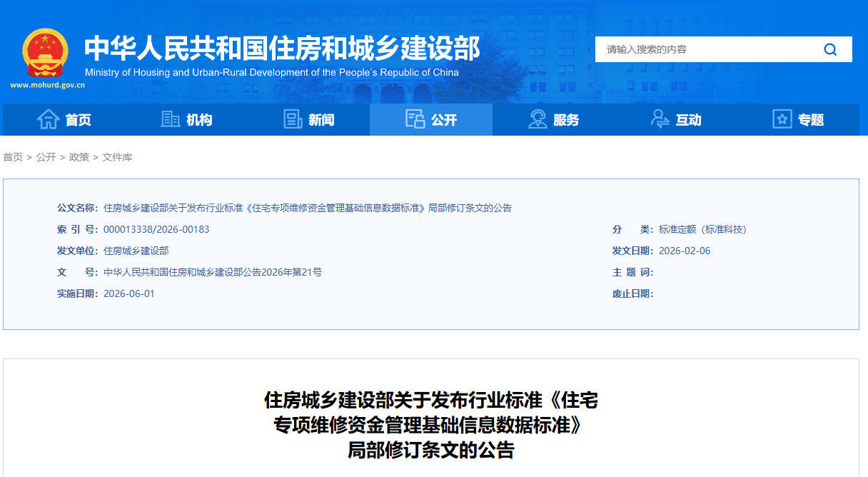Open the 公开 breadcrumb link
This screenshot has width=868, height=477.
[x=44, y=156]
